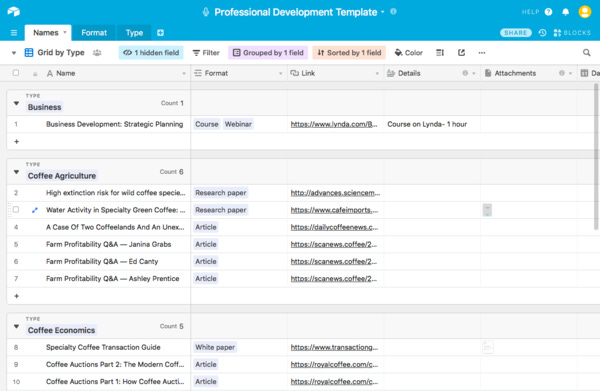This screenshot has height=391, width=600.
Task: Collapse the Business group
Action: [16, 103]
